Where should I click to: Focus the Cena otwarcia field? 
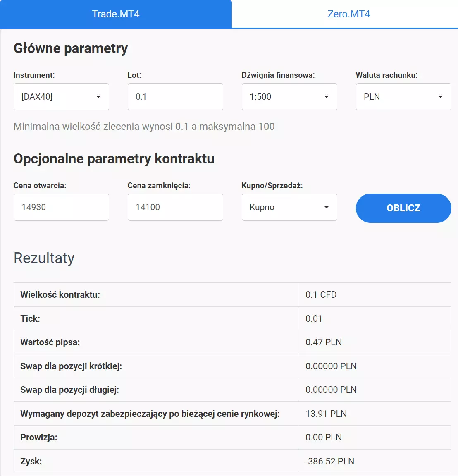click(x=61, y=207)
